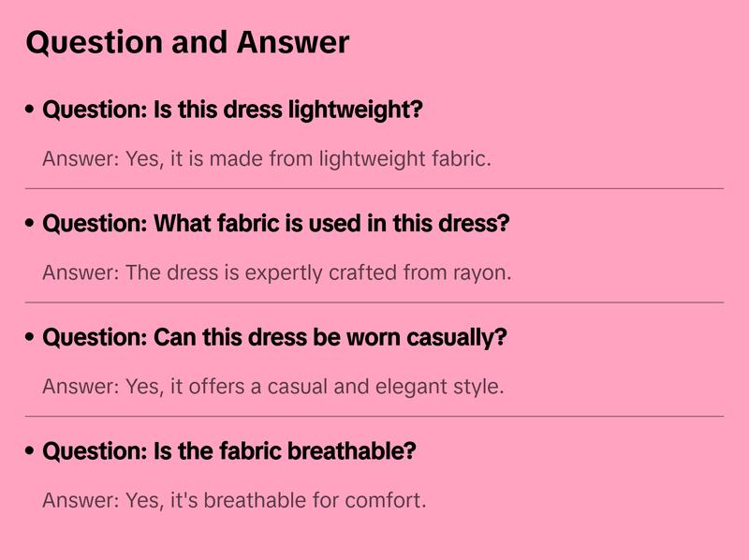Click the divider below the lightweight answer
Viewport: 749px width, 560px height.
pos(374,188)
